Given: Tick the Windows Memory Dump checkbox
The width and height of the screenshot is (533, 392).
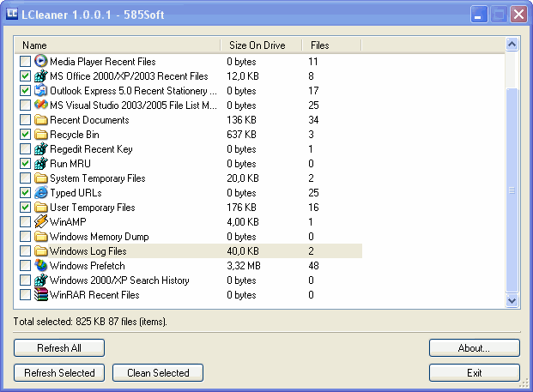Looking at the screenshot, I should (25, 237).
